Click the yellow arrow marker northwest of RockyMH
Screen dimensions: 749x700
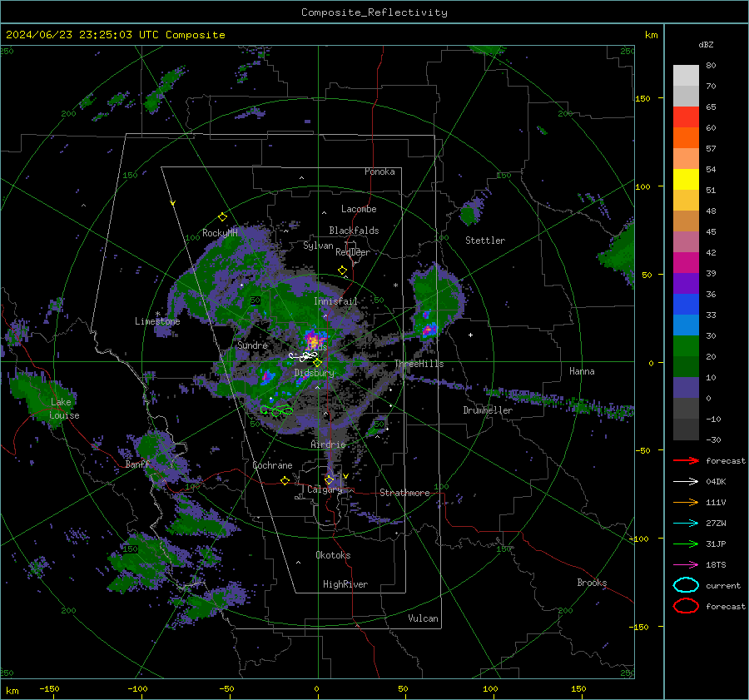173,203
